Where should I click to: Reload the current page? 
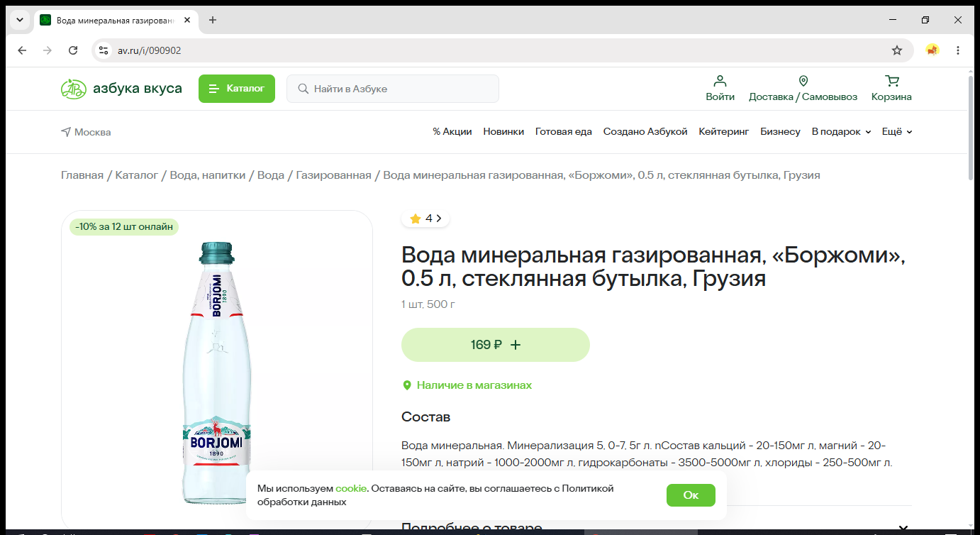click(73, 50)
